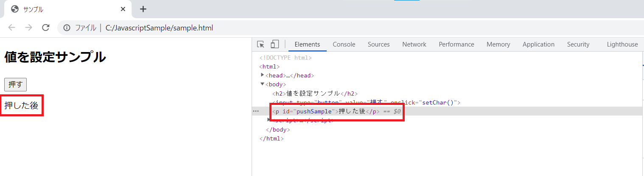Open the three-dot menu beside the selected p row
644x176 pixels.
coord(255,111)
